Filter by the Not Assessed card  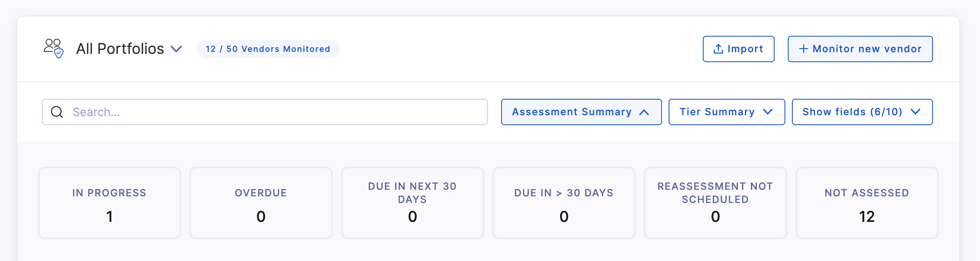pos(867,203)
